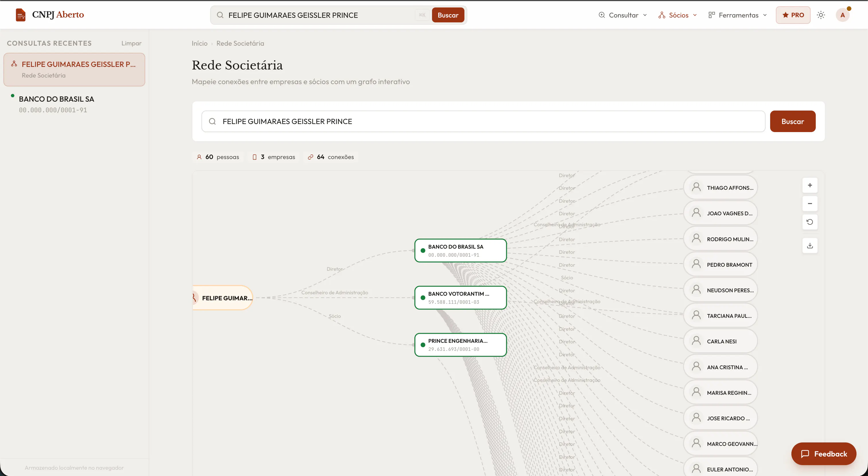This screenshot has height=476, width=868.
Task: Click 'Armazenado localmente no navegador' text
Action: [74, 468]
